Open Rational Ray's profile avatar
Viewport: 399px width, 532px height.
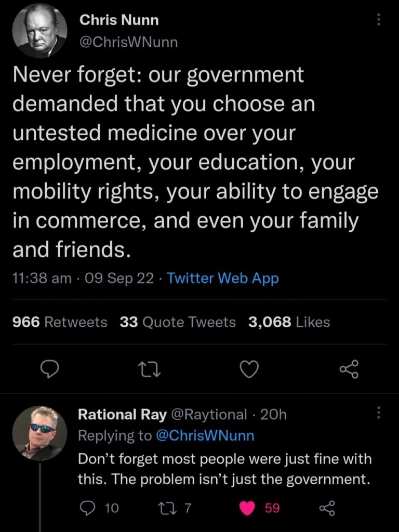39,433
